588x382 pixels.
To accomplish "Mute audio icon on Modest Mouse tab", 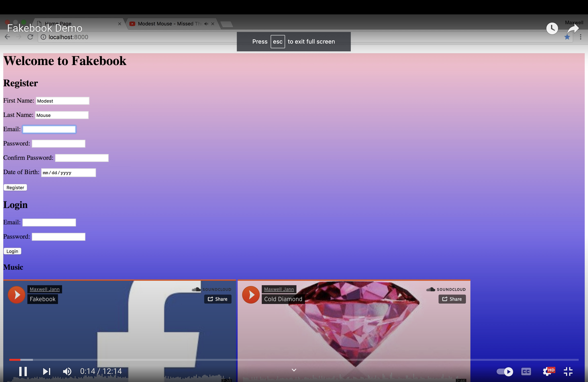I will point(206,24).
